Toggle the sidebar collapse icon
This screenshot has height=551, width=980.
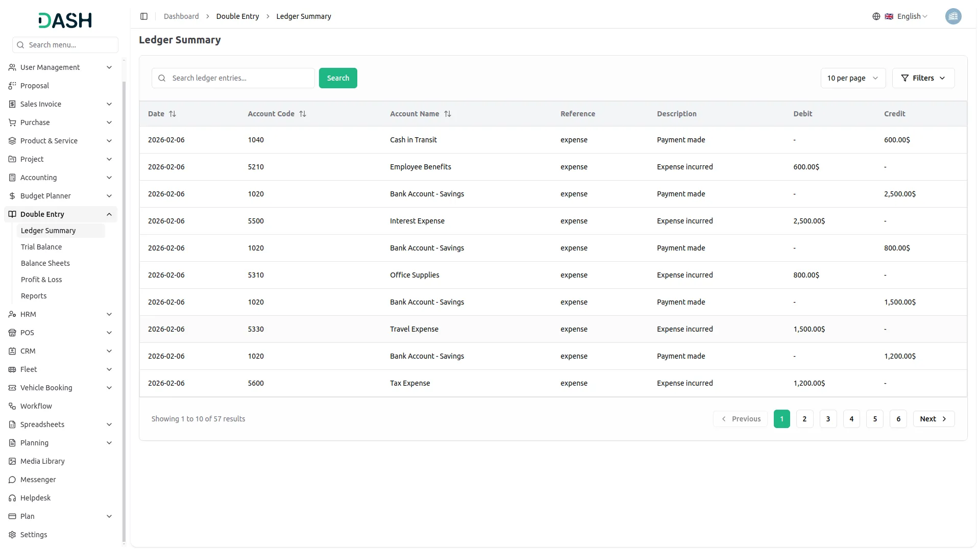[x=144, y=16]
